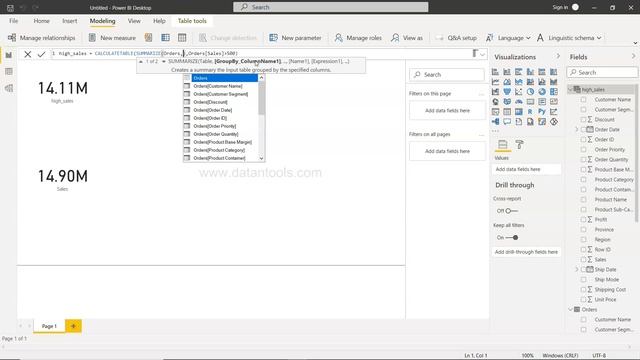Select Orders in the autocomplete list
This screenshot has height=360, width=640.
coord(220,78)
